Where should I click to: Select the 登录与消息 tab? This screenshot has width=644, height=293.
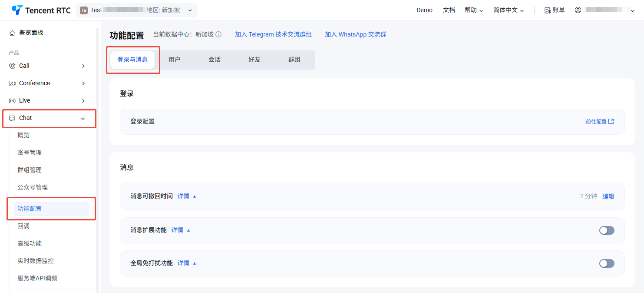(x=132, y=60)
